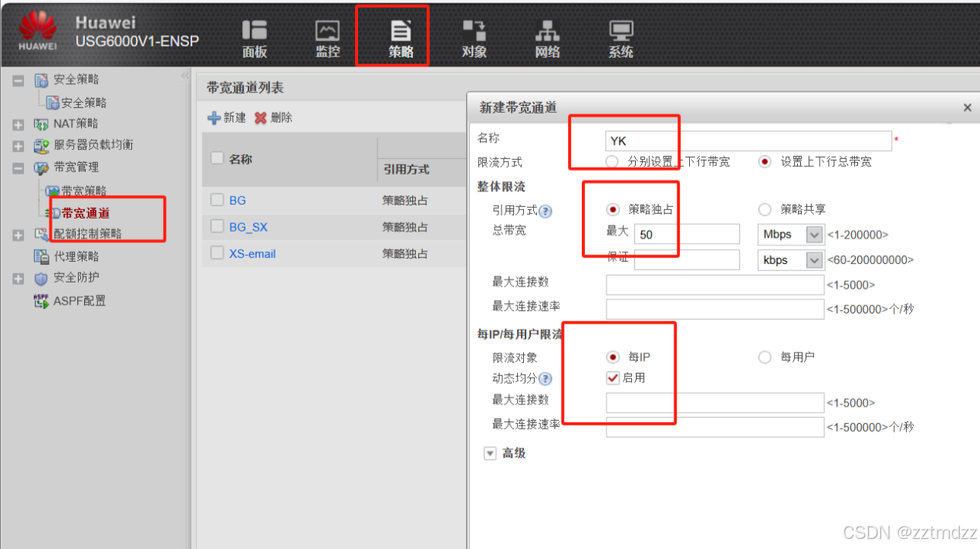Image resolution: width=980 pixels, height=549 pixels.
Task: Open the BG channel link
Action: pos(238,200)
